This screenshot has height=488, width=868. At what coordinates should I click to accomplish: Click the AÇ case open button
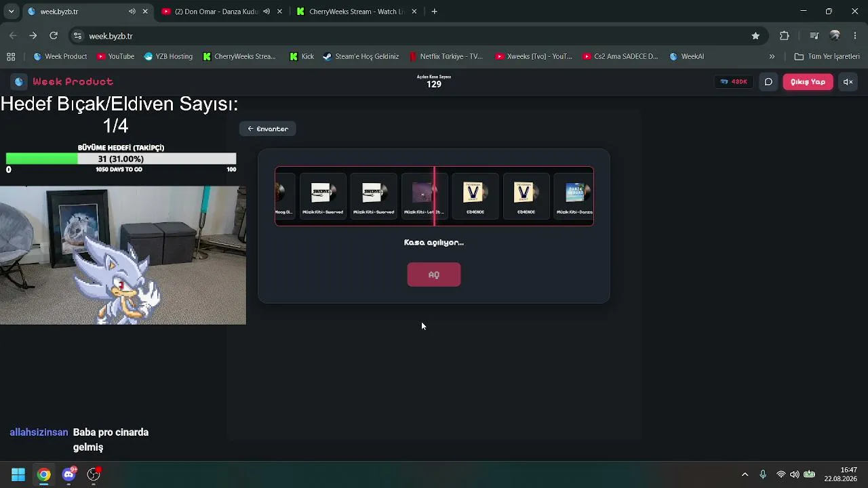click(434, 274)
